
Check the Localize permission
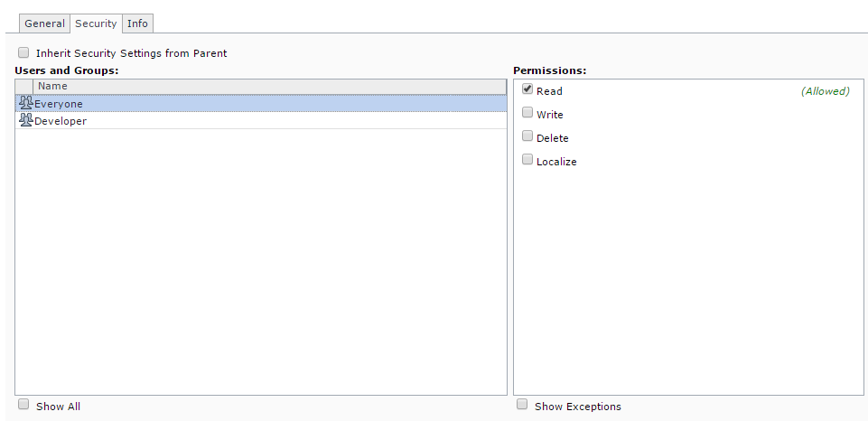click(x=527, y=160)
